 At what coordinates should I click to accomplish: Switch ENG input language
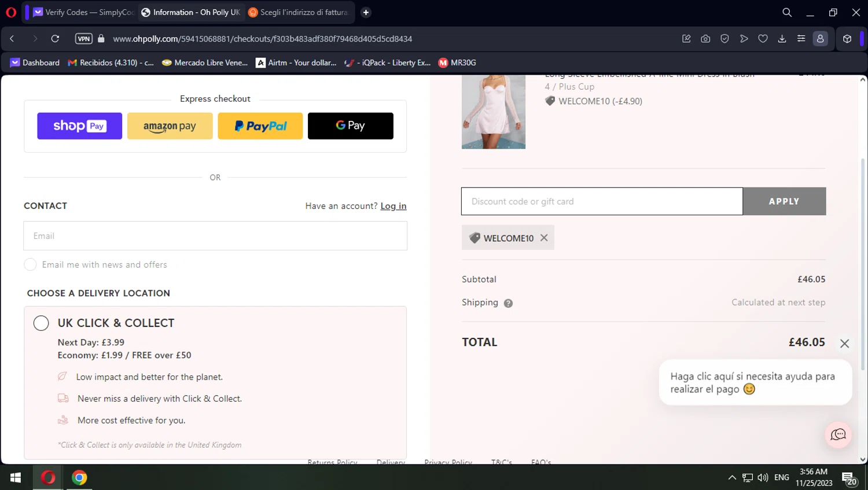tap(782, 477)
